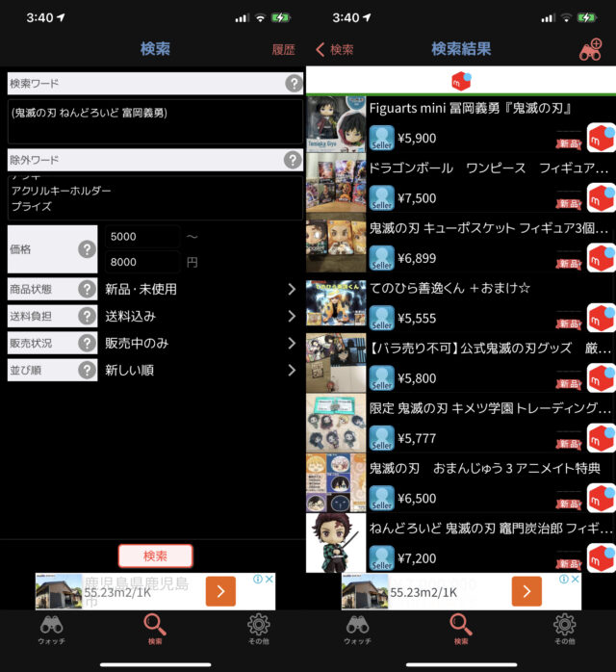
Task: Open Mercari icon on キューポスケット row
Action: pos(601,258)
